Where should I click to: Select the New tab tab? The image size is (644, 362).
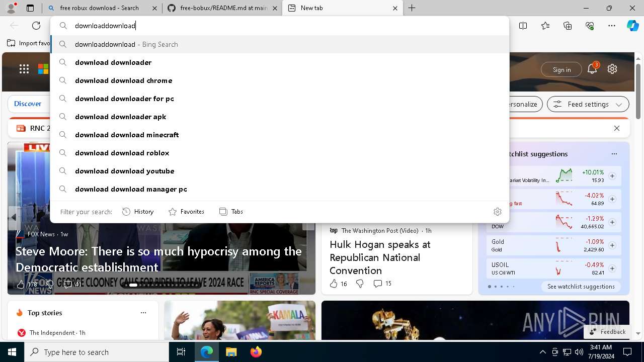pyautogui.click(x=343, y=8)
